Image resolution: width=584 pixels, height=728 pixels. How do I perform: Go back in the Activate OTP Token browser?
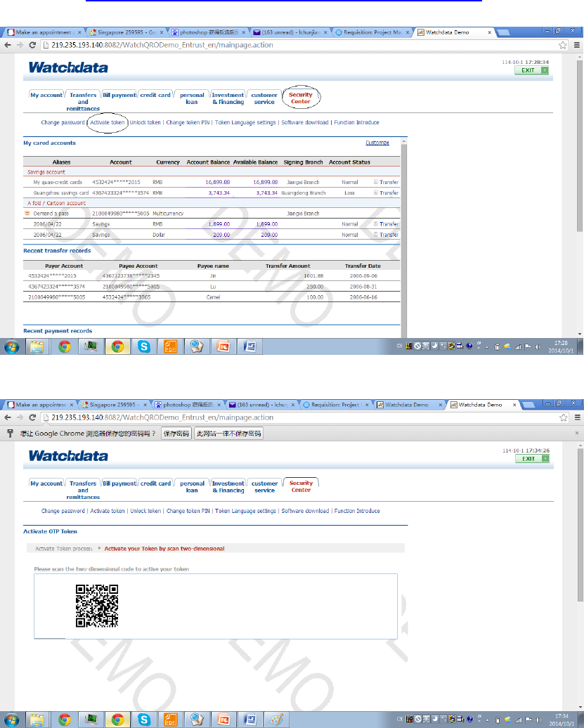[x=8, y=417]
